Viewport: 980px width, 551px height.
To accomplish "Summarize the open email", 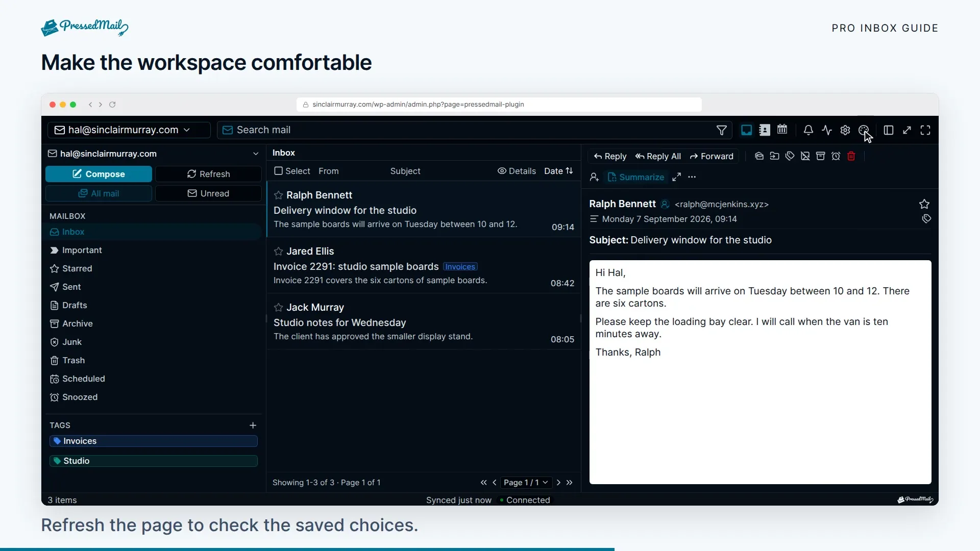I will pyautogui.click(x=635, y=177).
